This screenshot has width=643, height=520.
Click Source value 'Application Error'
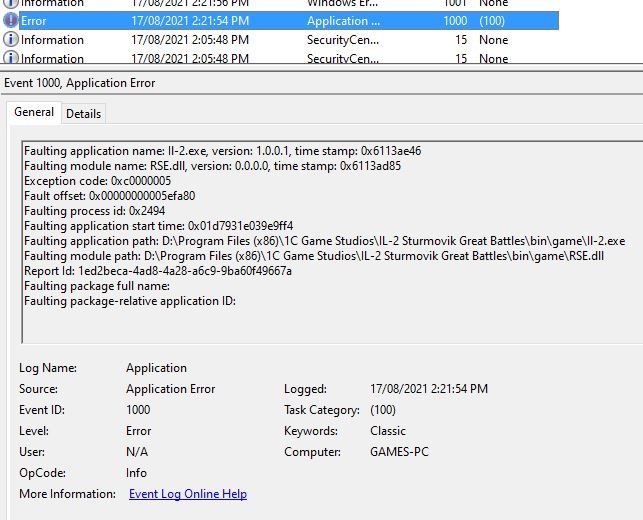[171, 389]
